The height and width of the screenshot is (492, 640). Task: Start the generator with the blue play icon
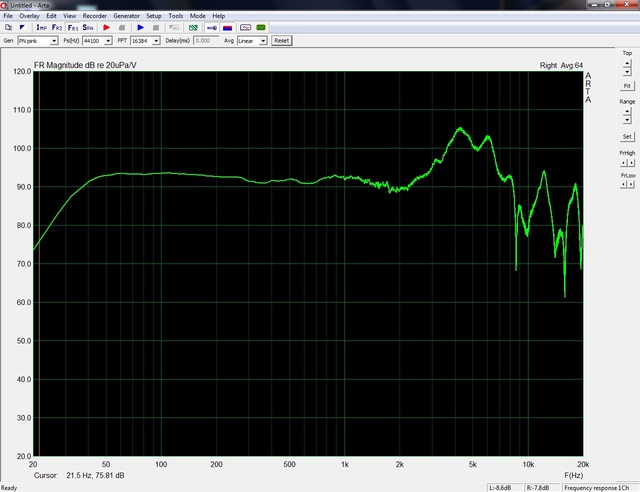(x=141, y=28)
